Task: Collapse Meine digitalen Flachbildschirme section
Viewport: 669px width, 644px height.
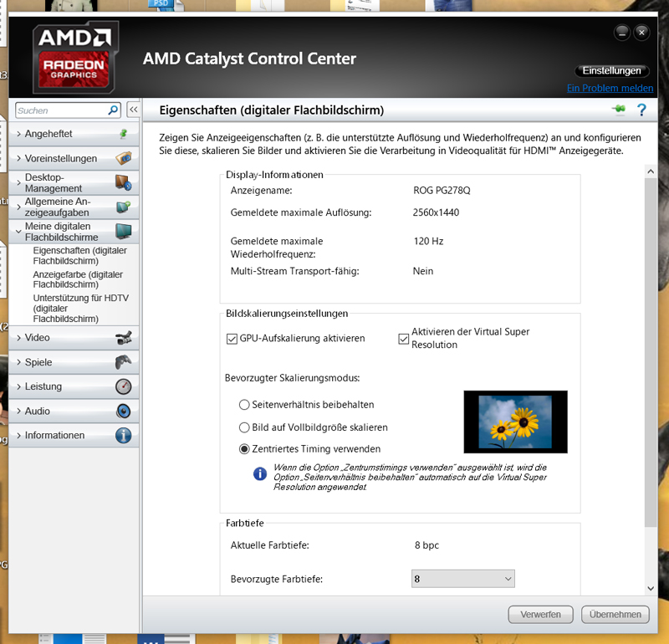Action: (x=74, y=232)
